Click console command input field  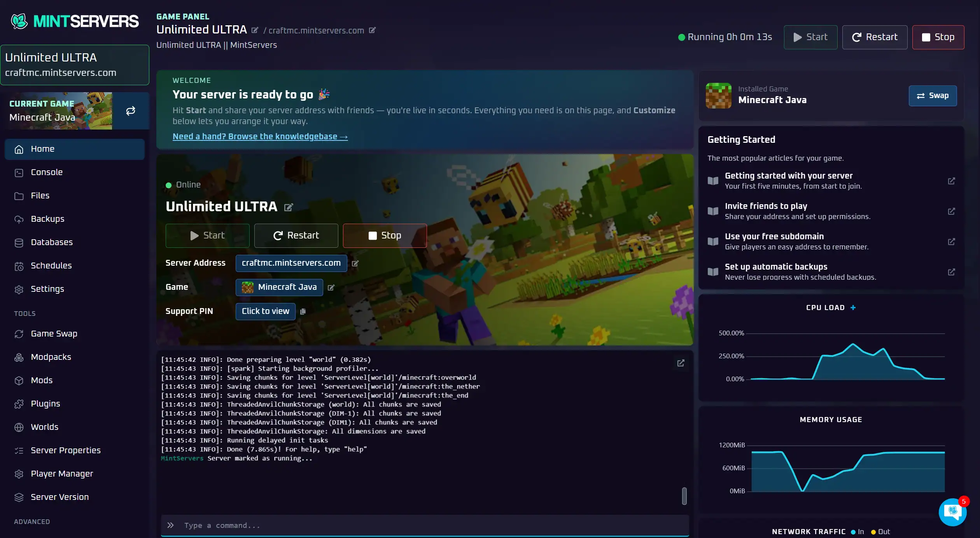425,526
